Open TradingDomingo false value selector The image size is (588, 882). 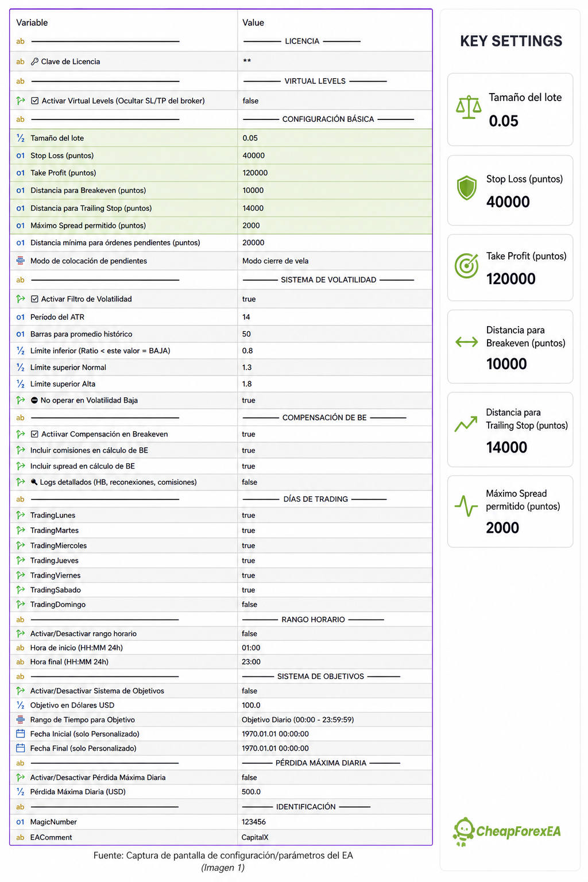[x=335, y=605]
